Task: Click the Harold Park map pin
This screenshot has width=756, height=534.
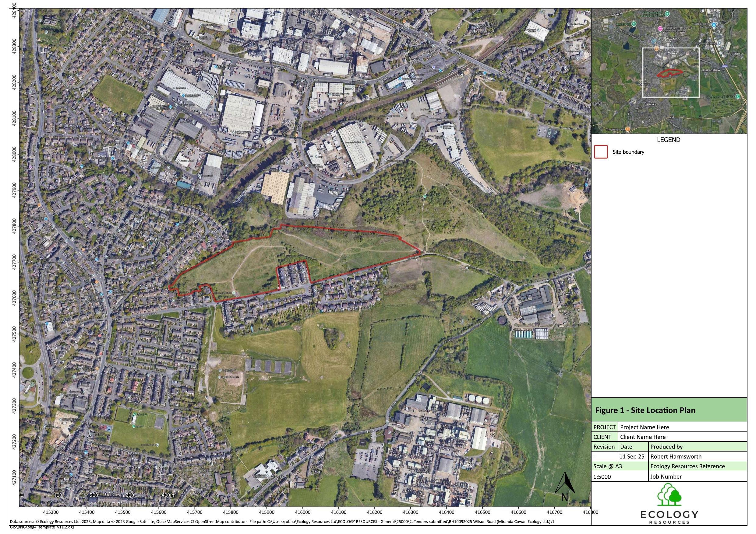Action: tap(634, 24)
